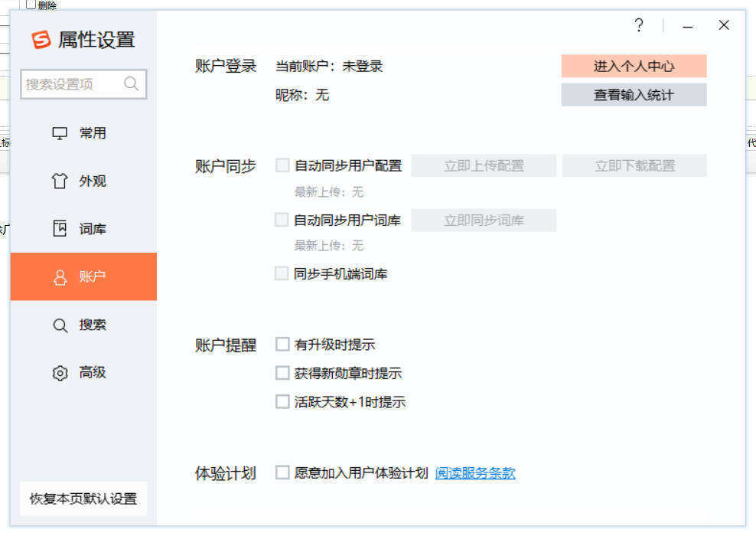
Task: Join the 用户体验计划 program checkbox
Action: (282, 472)
